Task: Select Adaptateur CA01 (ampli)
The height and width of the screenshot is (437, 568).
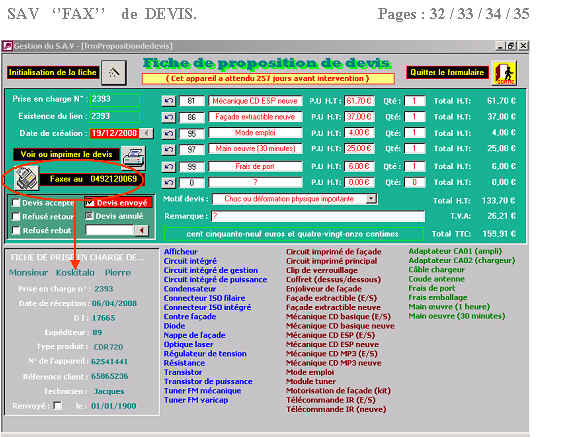Action: 455,251
